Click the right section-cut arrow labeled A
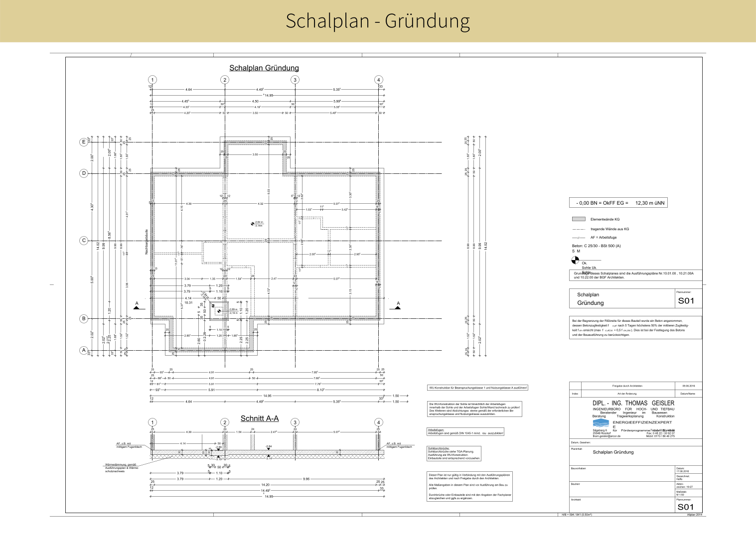 pyautogui.click(x=398, y=306)
